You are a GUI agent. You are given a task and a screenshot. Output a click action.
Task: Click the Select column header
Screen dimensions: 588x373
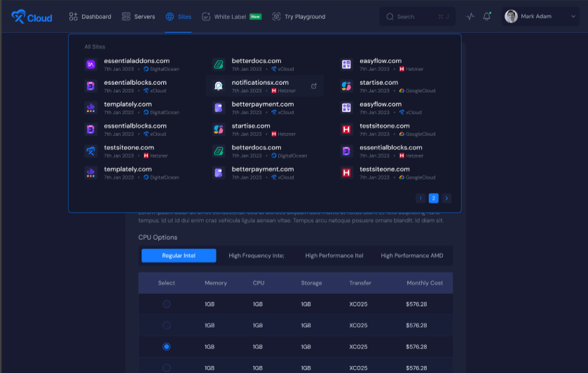(x=167, y=283)
